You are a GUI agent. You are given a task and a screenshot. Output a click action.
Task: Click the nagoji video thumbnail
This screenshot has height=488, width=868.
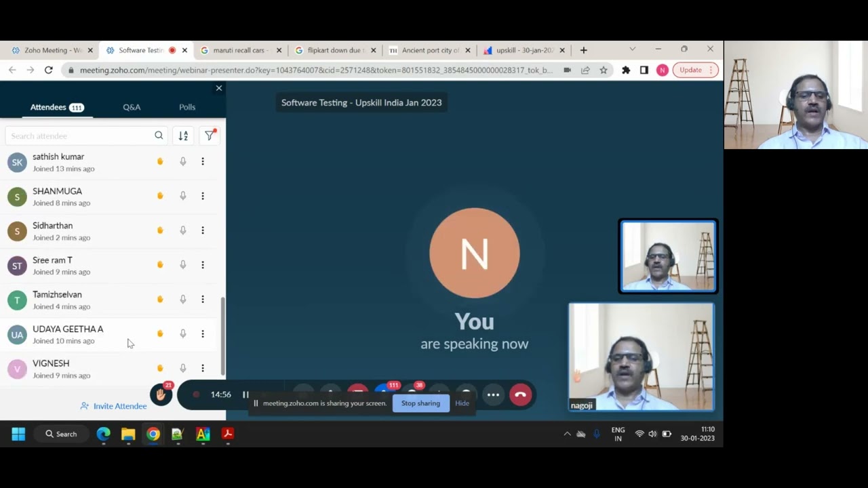[642, 357]
